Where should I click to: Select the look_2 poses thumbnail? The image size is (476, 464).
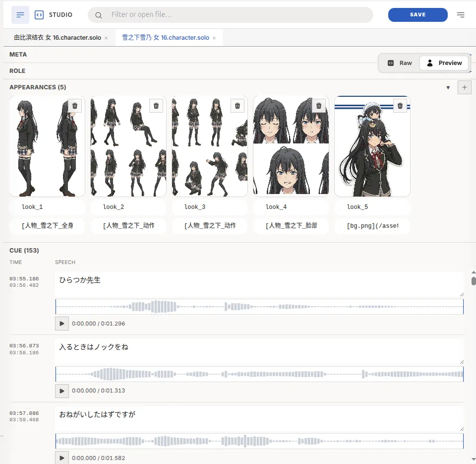[x=128, y=146]
